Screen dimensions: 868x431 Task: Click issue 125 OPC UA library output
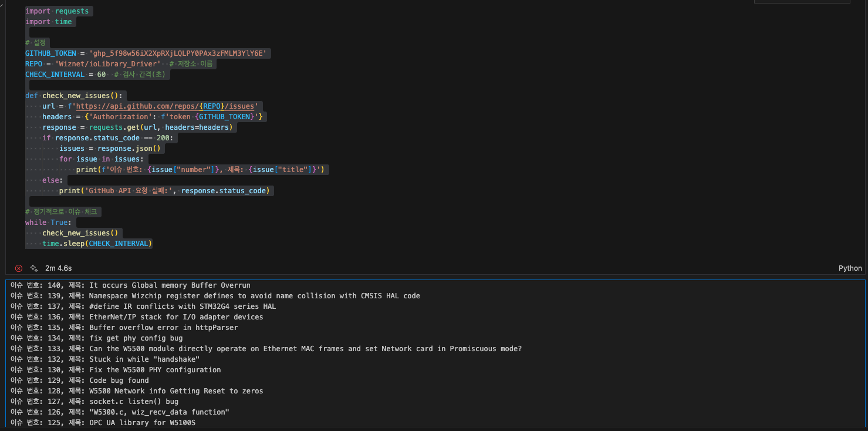pos(103,423)
